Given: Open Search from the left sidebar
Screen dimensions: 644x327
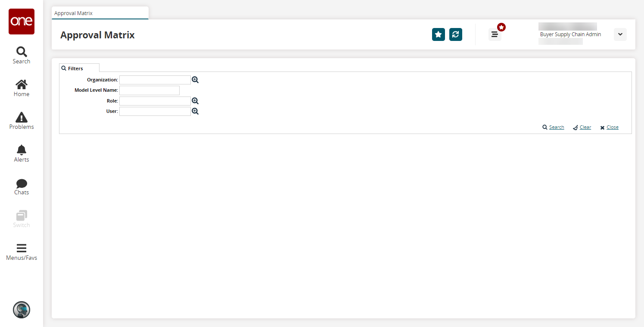Looking at the screenshot, I should point(22,55).
